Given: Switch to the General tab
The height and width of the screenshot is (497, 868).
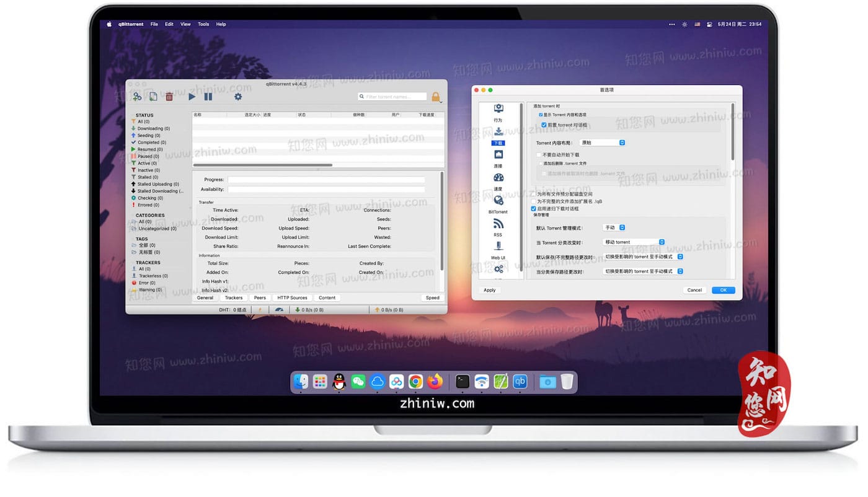Looking at the screenshot, I should (x=205, y=298).
